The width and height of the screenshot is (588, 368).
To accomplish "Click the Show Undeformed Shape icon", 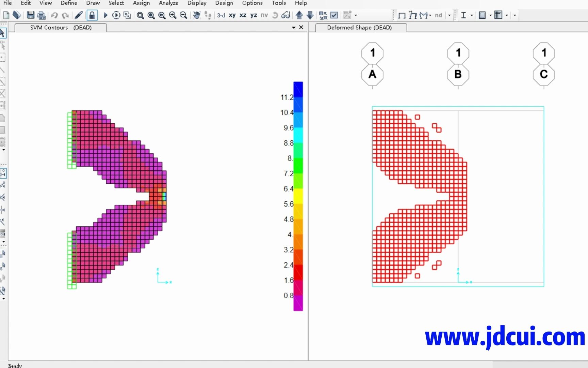I will click(402, 15).
